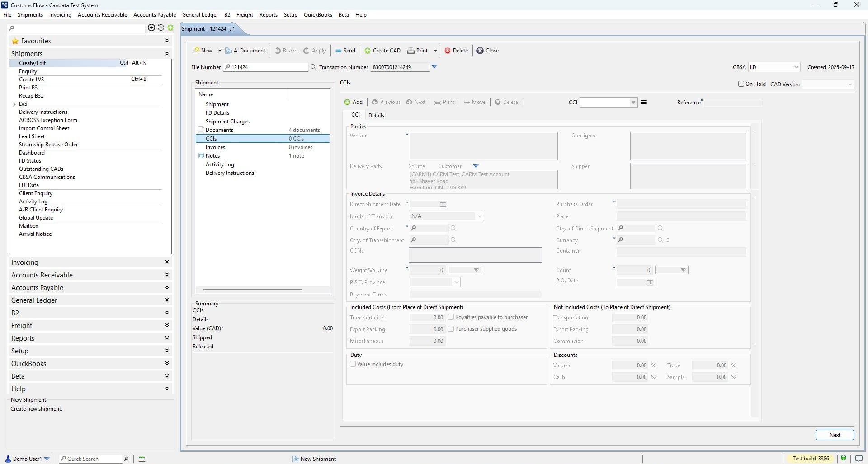Viewport: 868px width, 464px height.
Task: Open the QuickBooks menu in the menu bar
Action: click(x=318, y=15)
